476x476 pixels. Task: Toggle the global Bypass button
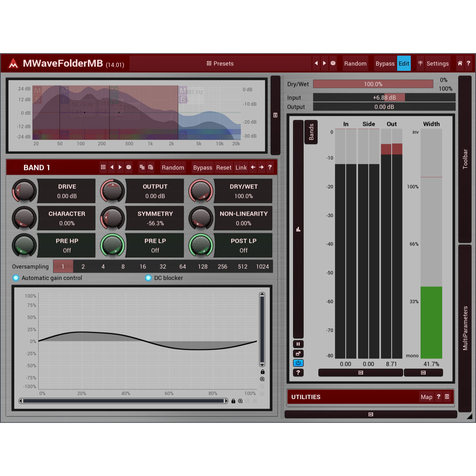click(385, 64)
